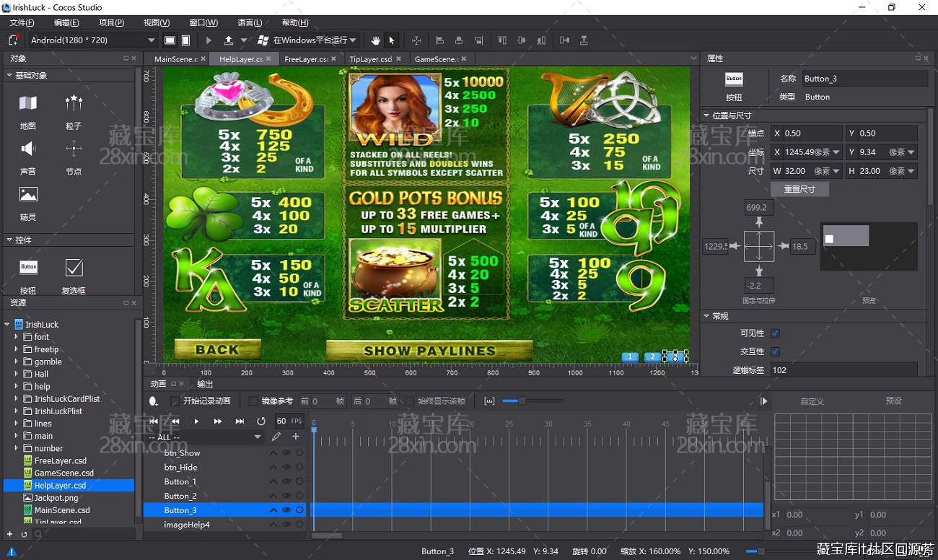Viewport: 938px width, 560px height.
Task: Click the align horizontal center icon
Action: click(x=459, y=40)
